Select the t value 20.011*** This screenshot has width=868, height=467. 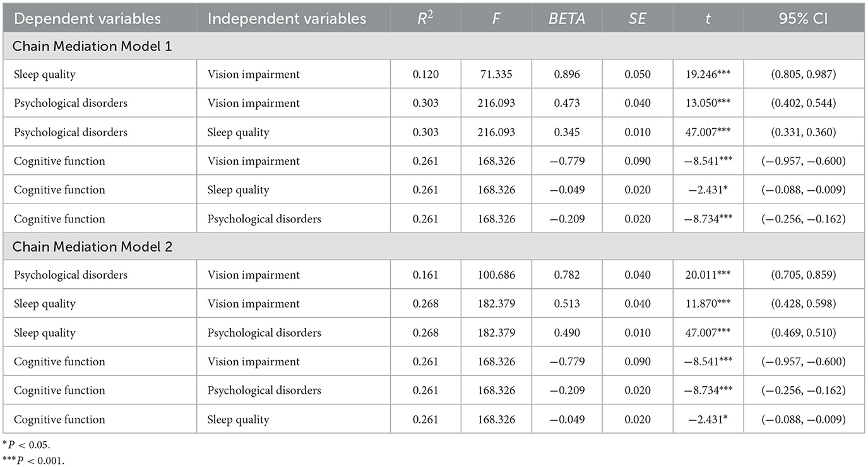708,275
